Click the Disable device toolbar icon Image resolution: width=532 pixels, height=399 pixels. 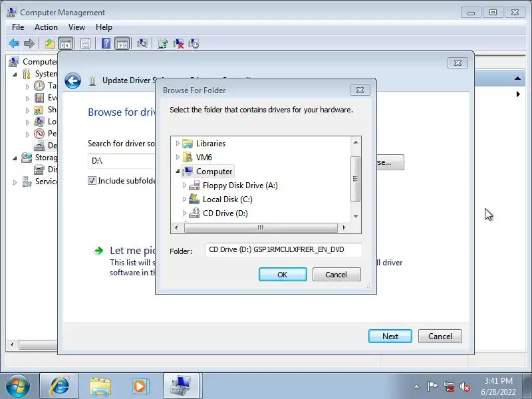(x=194, y=43)
